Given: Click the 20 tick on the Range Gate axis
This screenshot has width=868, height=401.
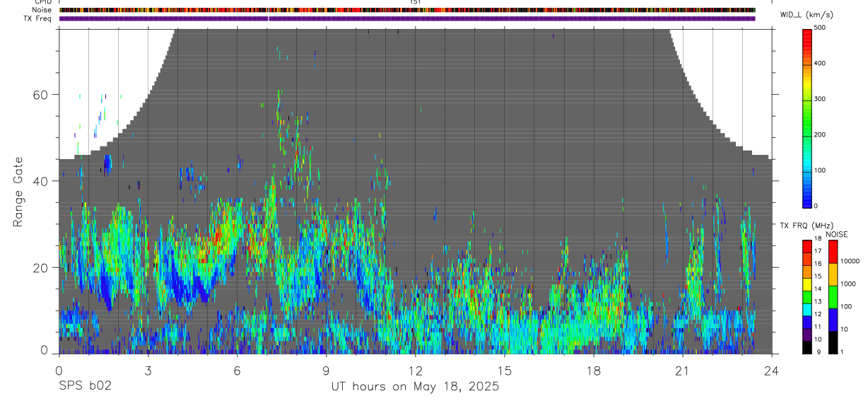Looking at the screenshot, I should 42,267.
